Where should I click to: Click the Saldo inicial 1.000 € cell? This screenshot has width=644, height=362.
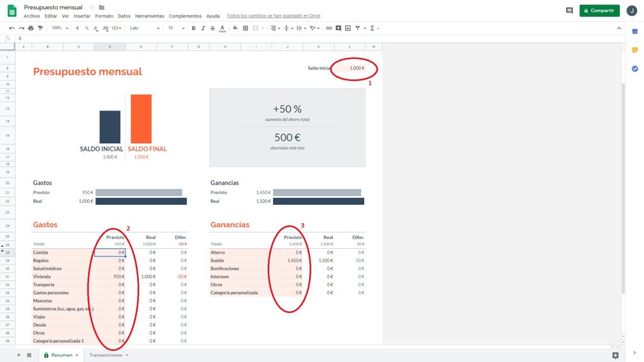tap(350, 68)
